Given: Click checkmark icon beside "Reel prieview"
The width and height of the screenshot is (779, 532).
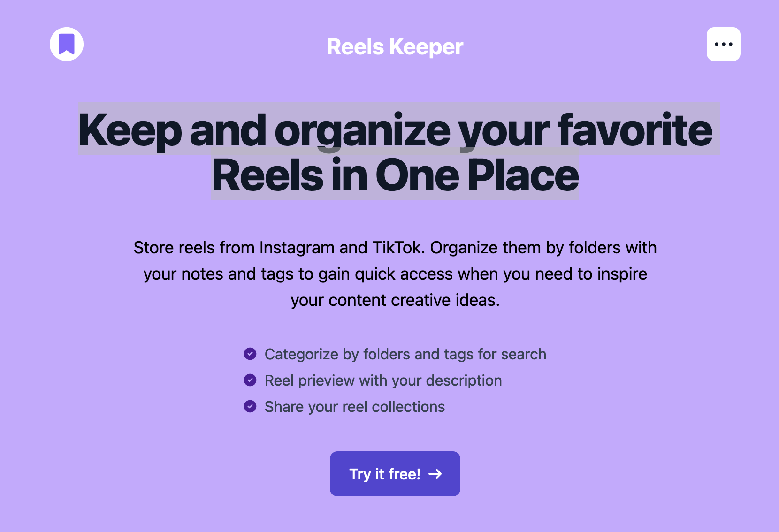Looking at the screenshot, I should [x=250, y=380].
